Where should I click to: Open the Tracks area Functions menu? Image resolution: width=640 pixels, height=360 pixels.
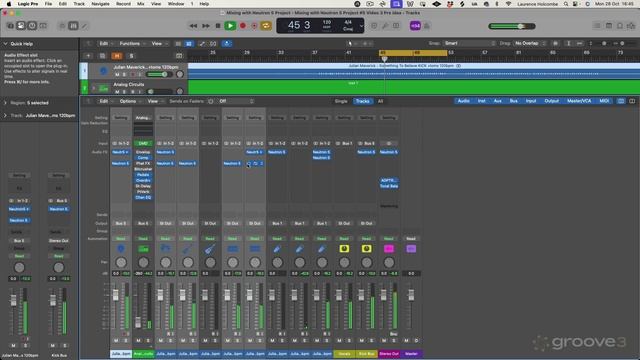(131, 43)
